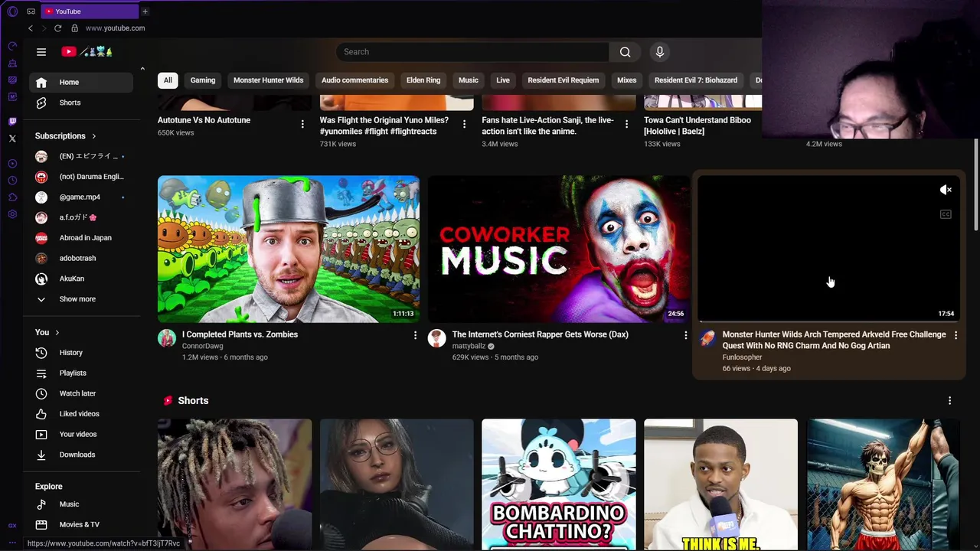Open options for Live-Action Sanji video
Image resolution: width=980 pixels, height=551 pixels.
point(626,124)
